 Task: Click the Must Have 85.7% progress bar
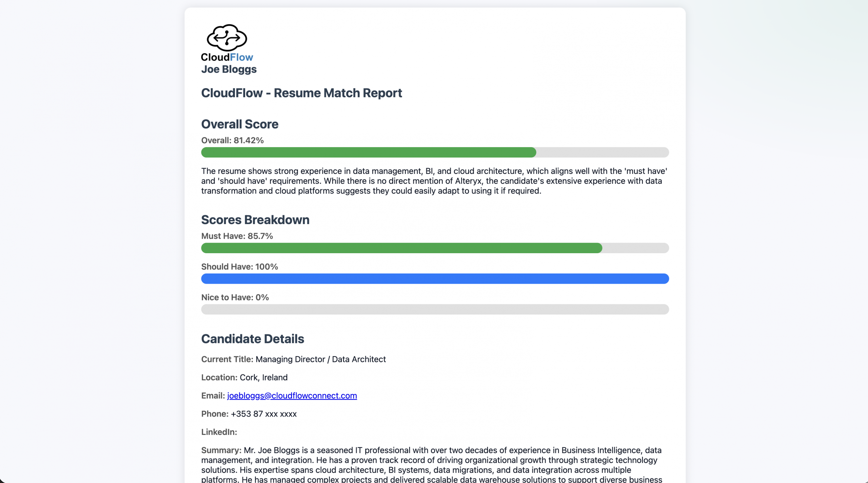point(401,248)
